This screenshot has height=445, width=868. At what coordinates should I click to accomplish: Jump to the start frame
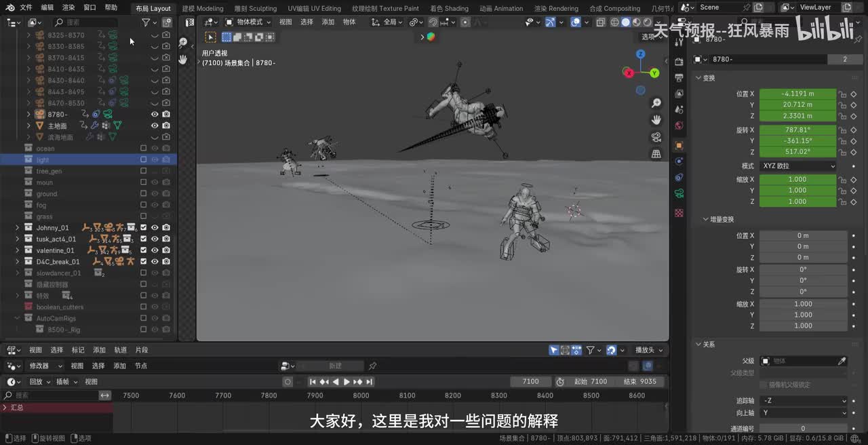pos(313,382)
